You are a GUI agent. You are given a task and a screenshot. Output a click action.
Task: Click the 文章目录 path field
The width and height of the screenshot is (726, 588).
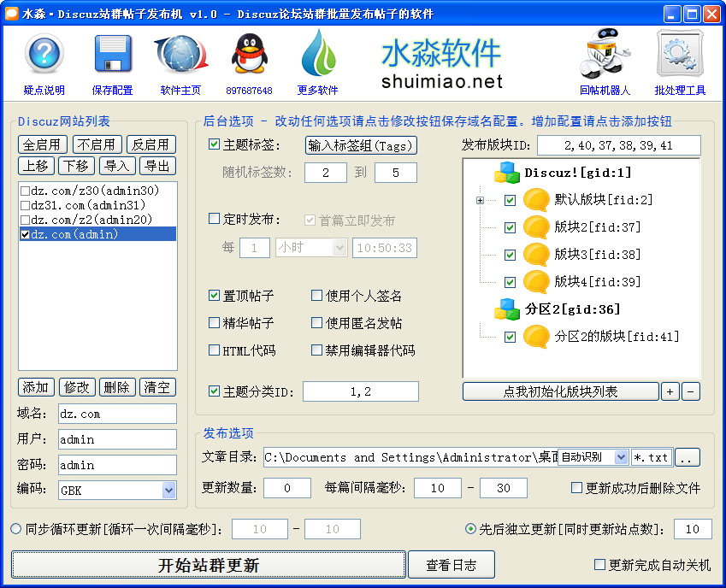(410, 457)
